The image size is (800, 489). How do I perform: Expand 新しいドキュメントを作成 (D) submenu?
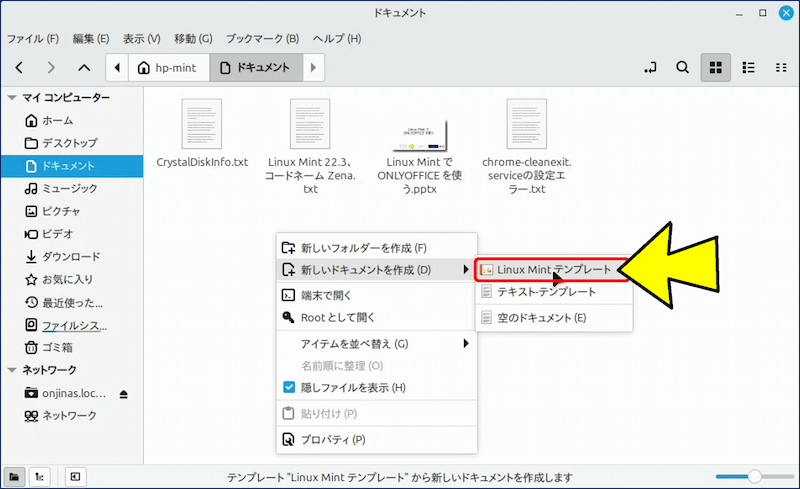377,270
